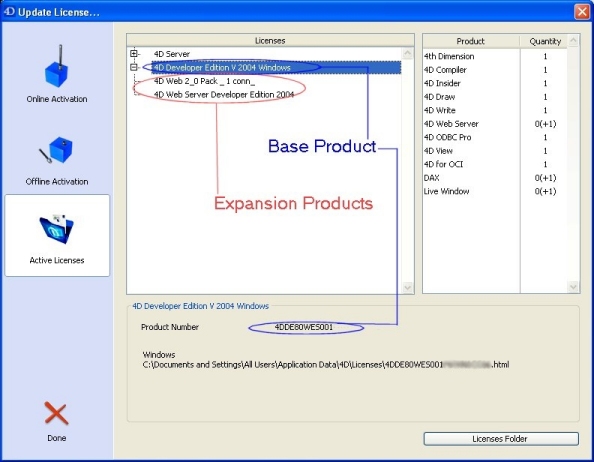Viewport: 594px width, 462px height.
Task: Select the 4D Web Server product row
Action: [495, 124]
